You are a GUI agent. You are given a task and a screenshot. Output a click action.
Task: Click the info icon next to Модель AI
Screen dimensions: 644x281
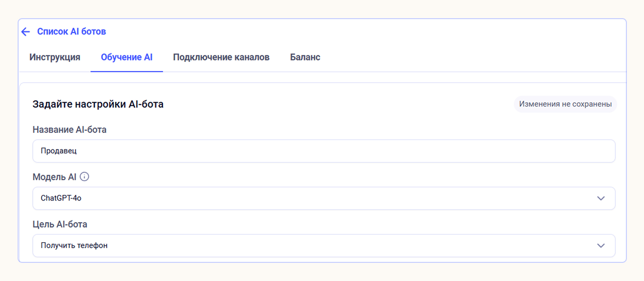pyautogui.click(x=85, y=177)
